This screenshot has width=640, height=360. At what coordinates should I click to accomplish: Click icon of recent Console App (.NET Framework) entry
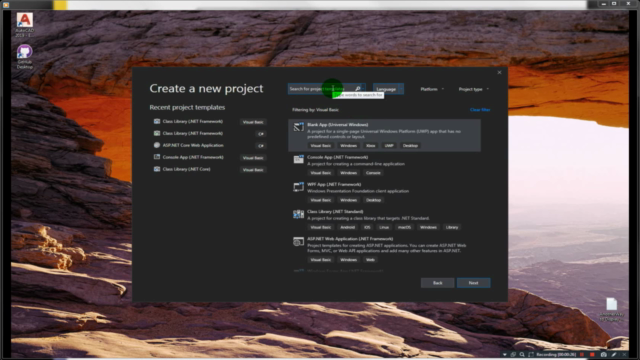(x=157, y=157)
